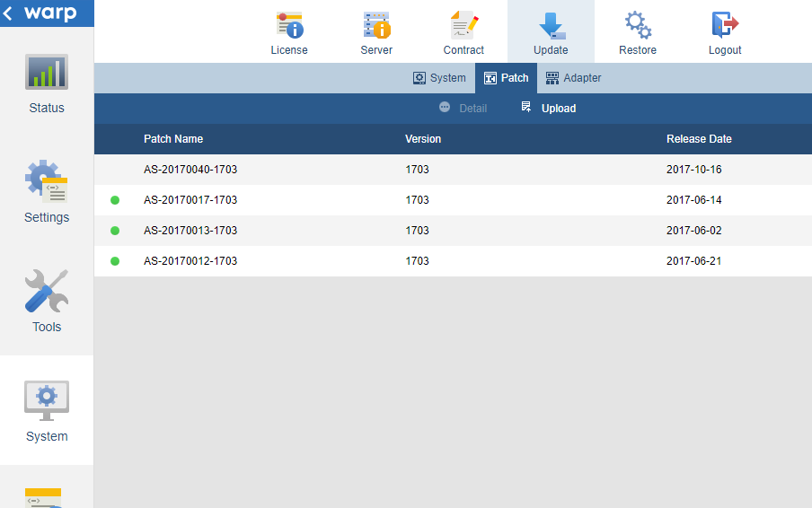Open the Restore gears icon
The height and width of the screenshot is (508, 812).
click(x=638, y=25)
